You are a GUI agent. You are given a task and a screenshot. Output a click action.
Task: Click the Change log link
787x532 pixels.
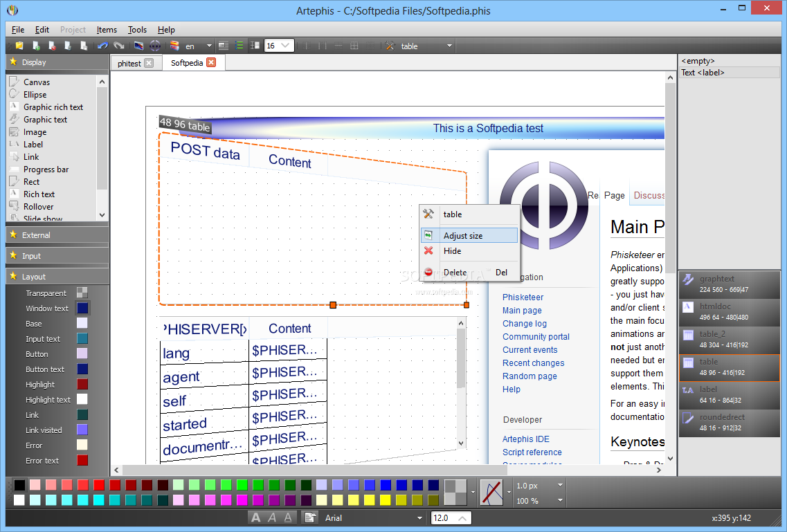pyautogui.click(x=525, y=323)
